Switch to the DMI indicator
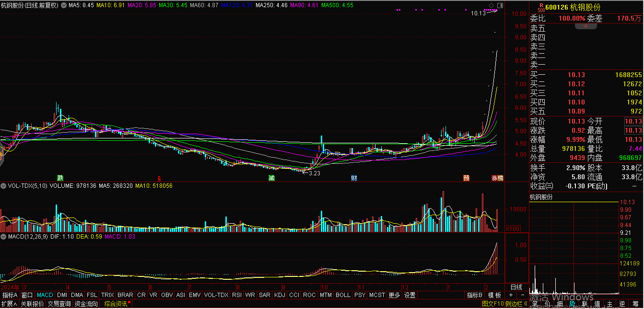 coord(62,295)
